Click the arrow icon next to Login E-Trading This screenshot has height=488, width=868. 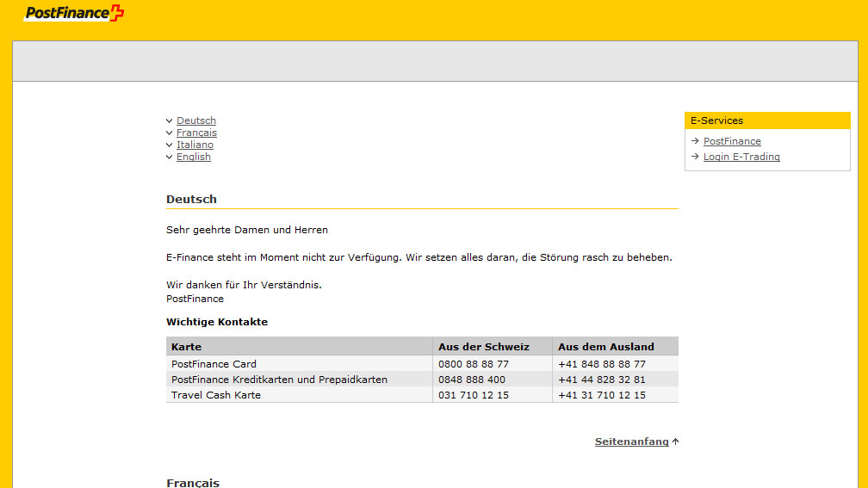pos(695,157)
